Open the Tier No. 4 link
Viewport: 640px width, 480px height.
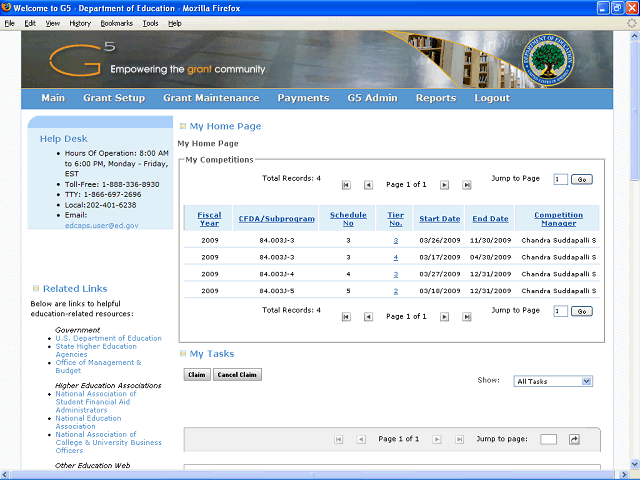point(396,258)
